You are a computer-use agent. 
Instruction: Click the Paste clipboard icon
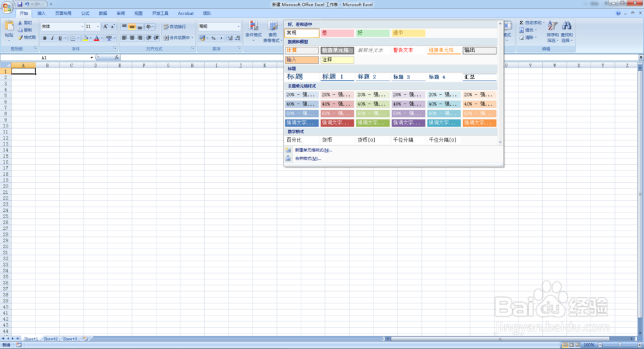pos(9,27)
